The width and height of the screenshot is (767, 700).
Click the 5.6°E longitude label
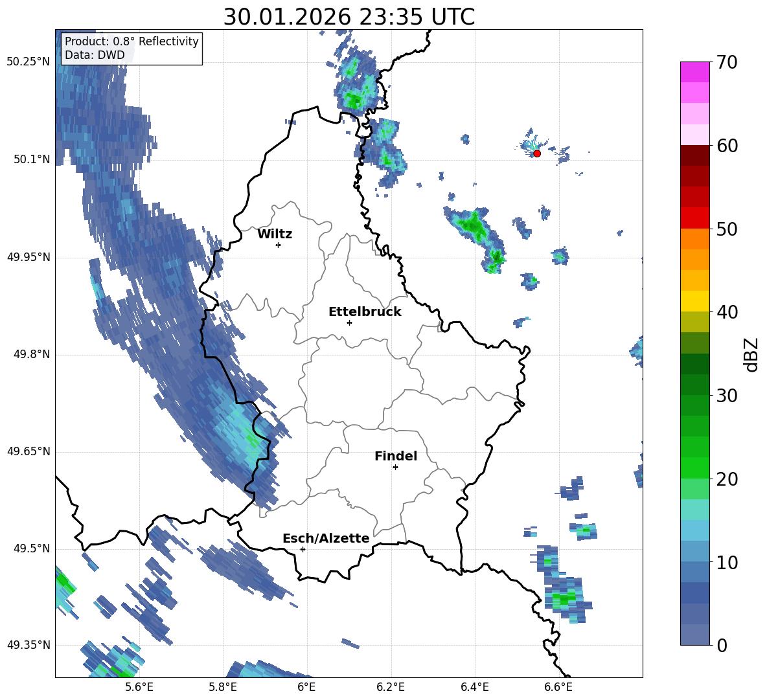(139, 687)
